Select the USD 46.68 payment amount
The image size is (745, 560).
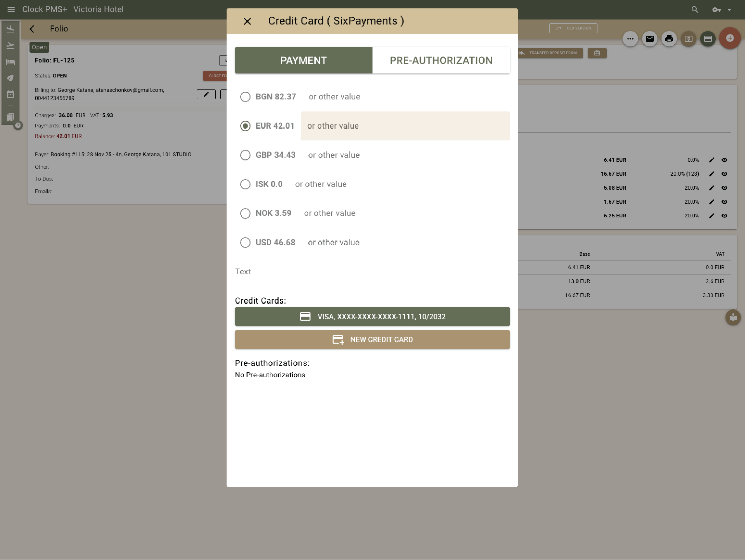click(x=245, y=242)
